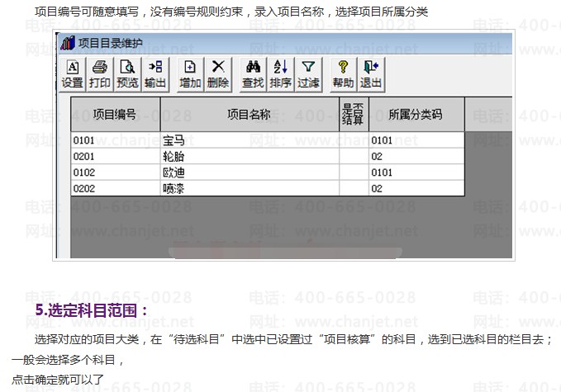Click the 项目编号 column header
561x392 pixels.
click(115, 115)
